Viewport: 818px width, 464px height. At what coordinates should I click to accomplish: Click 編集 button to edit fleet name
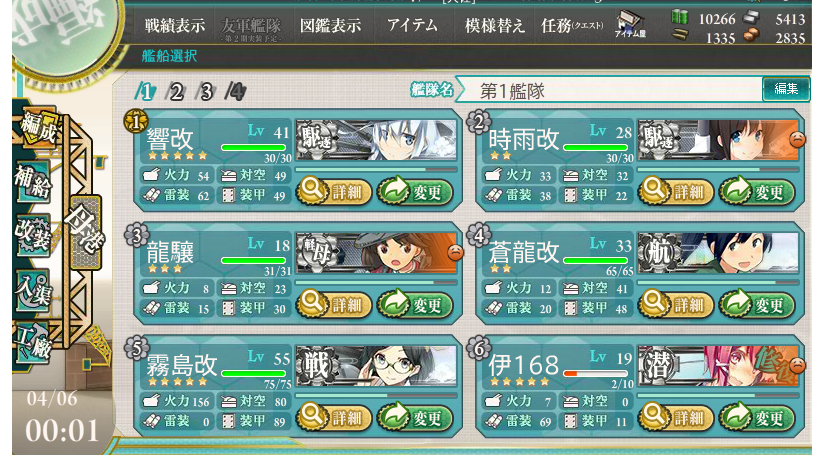pyautogui.click(x=786, y=89)
